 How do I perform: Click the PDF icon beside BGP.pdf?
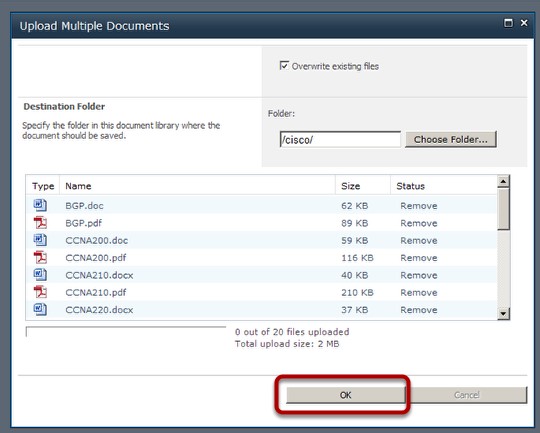pos(40,223)
